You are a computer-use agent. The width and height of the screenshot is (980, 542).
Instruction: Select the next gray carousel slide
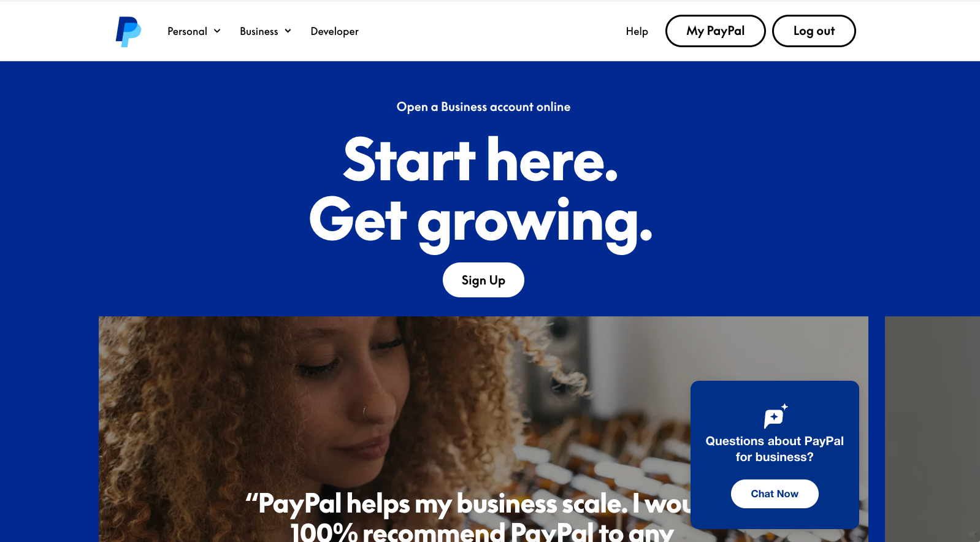[932, 429]
